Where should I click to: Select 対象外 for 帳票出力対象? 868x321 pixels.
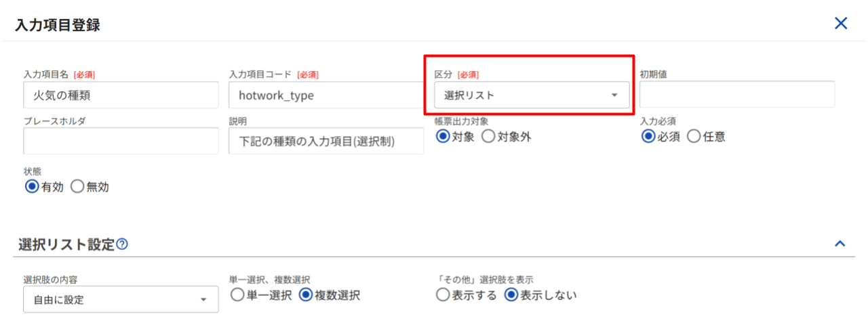click(x=488, y=136)
